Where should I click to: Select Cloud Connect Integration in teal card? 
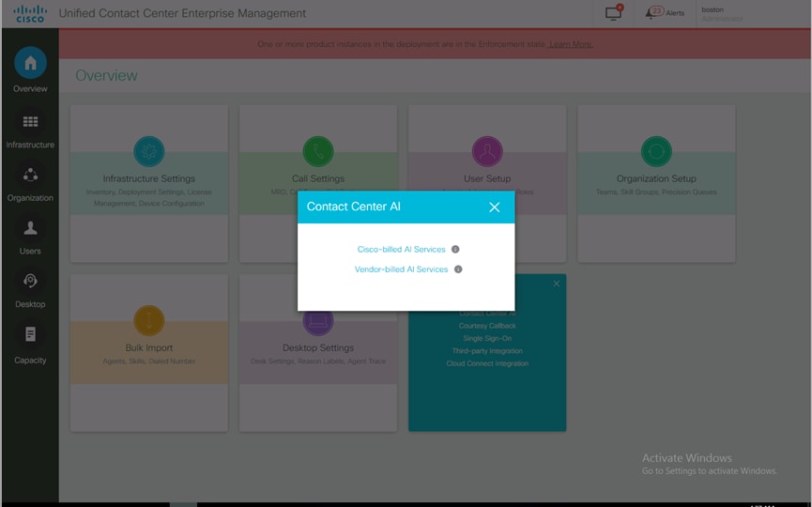click(487, 363)
